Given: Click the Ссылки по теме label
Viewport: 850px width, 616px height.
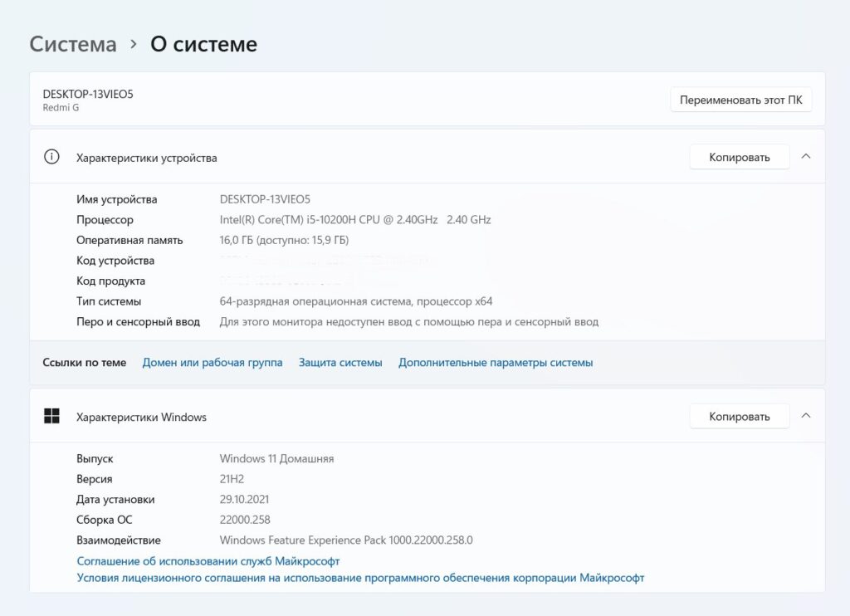Looking at the screenshot, I should click(85, 362).
